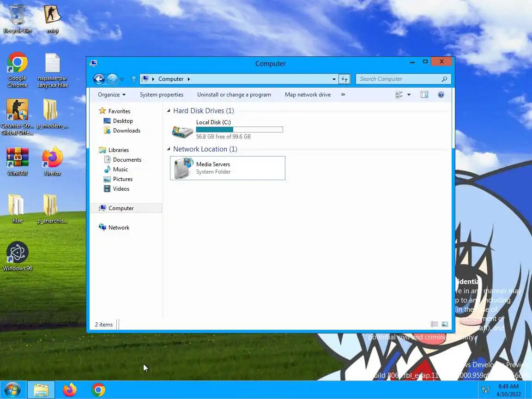Screen dimensions: 532x399
Task: Select Network in navigation pane
Action: [x=119, y=228]
